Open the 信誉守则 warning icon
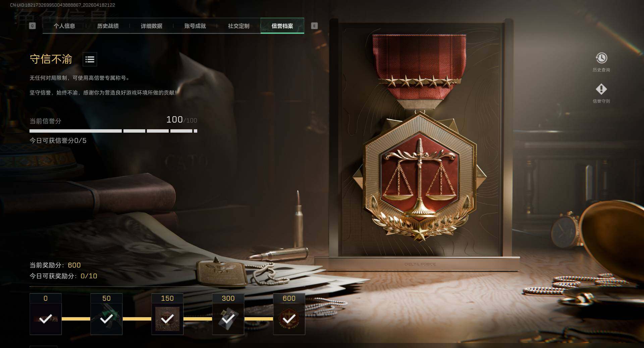Viewport: 644px width, 348px height. point(601,89)
